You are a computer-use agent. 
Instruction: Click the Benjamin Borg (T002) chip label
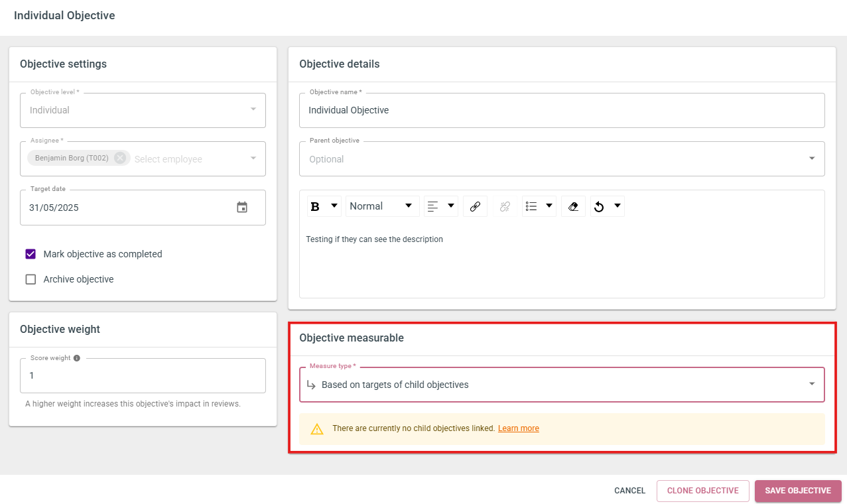(x=72, y=158)
